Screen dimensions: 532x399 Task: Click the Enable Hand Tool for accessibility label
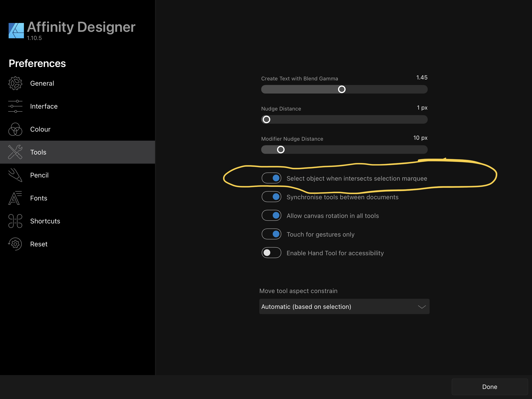[x=335, y=253]
